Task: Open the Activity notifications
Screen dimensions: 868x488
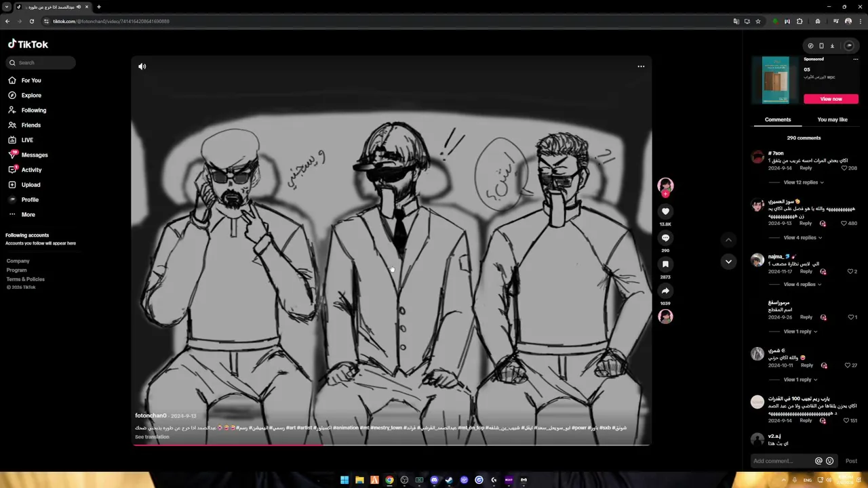Action: (x=25, y=170)
